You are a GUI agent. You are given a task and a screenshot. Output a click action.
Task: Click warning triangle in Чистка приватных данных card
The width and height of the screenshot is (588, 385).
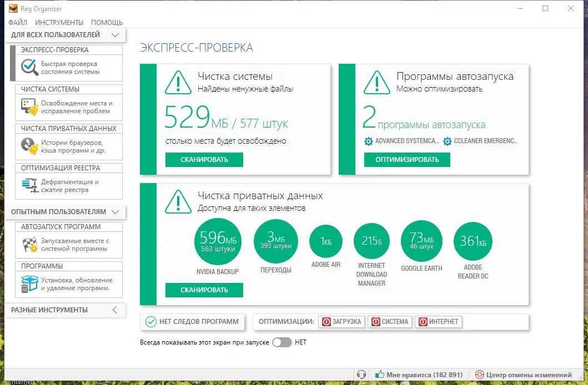click(x=178, y=202)
